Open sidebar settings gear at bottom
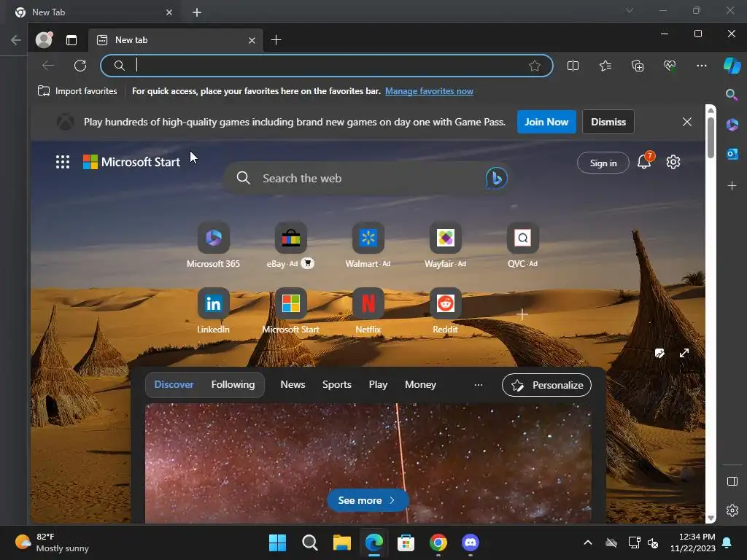Image resolution: width=747 pixels, height=560 pixels. (732, 510)
